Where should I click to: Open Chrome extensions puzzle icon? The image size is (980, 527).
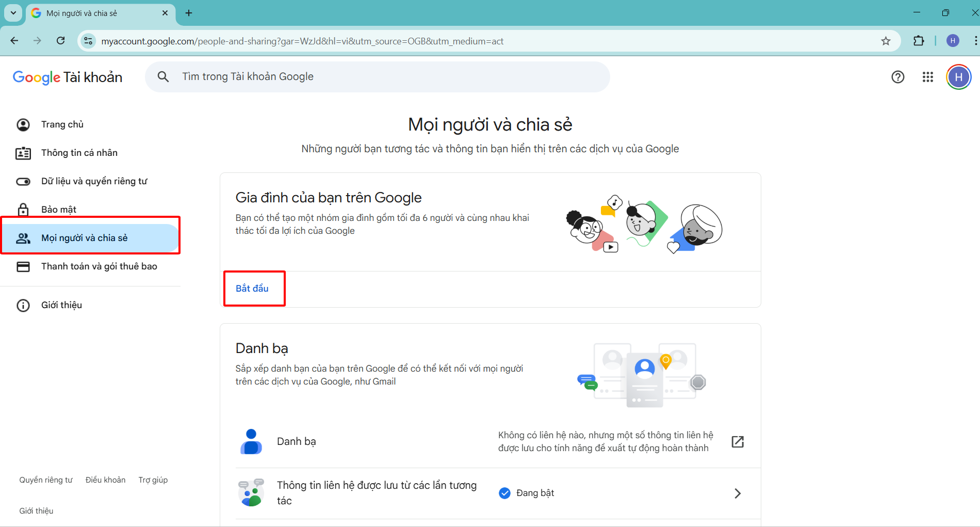click(919, 41)
